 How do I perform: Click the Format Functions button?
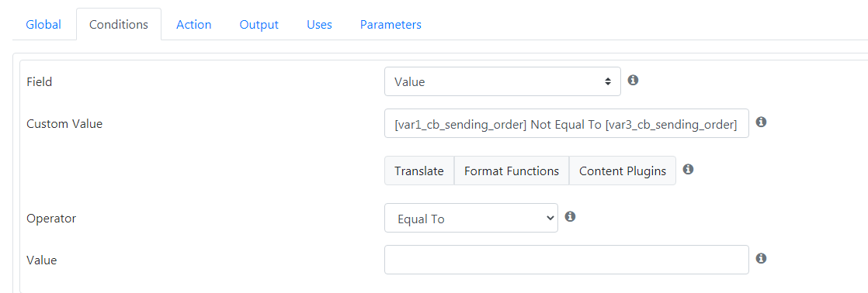[x=512, y=171]
